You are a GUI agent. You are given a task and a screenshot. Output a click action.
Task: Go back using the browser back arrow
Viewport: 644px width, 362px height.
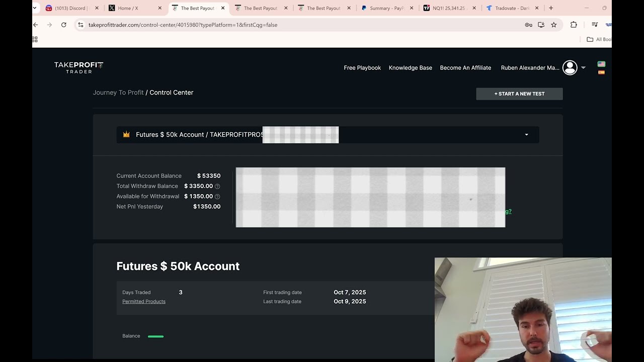(35, 25)
